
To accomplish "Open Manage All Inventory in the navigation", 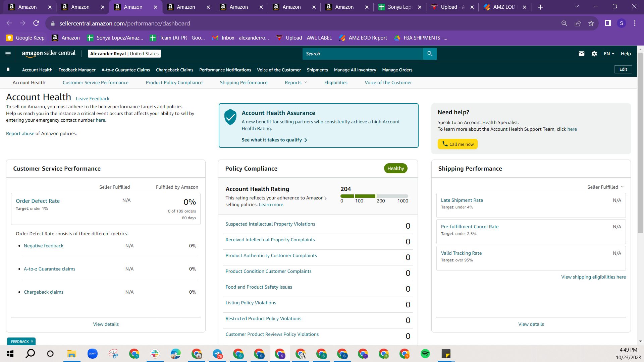I will click(355, 70).
